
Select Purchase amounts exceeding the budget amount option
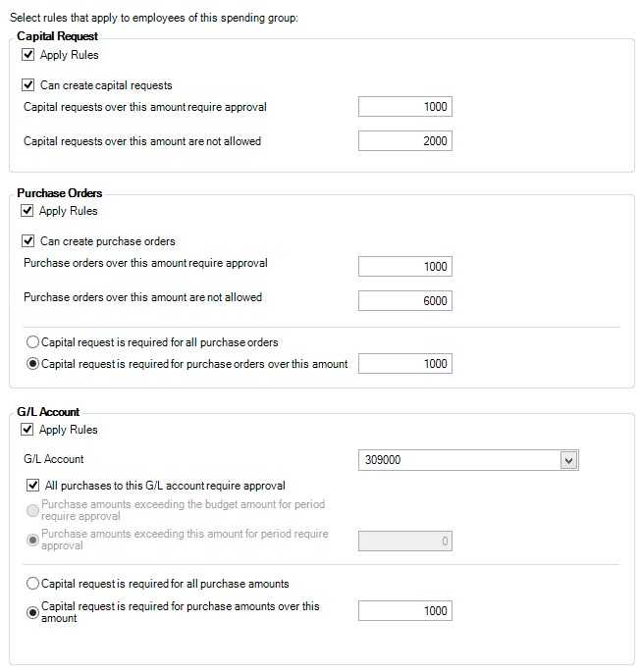[x=33, y=510]
